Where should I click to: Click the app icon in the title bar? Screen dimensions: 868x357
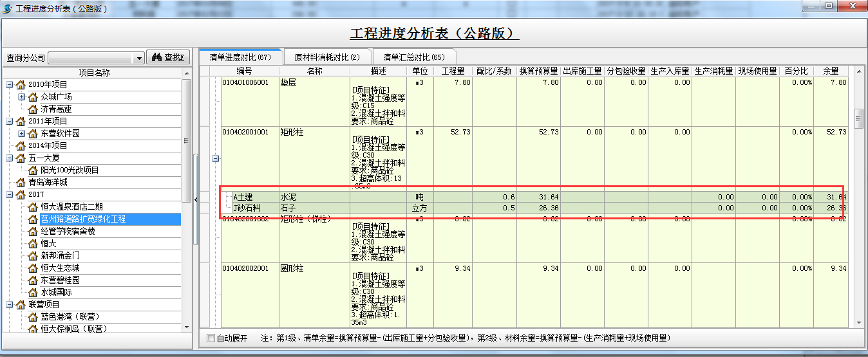pos(7,8)
